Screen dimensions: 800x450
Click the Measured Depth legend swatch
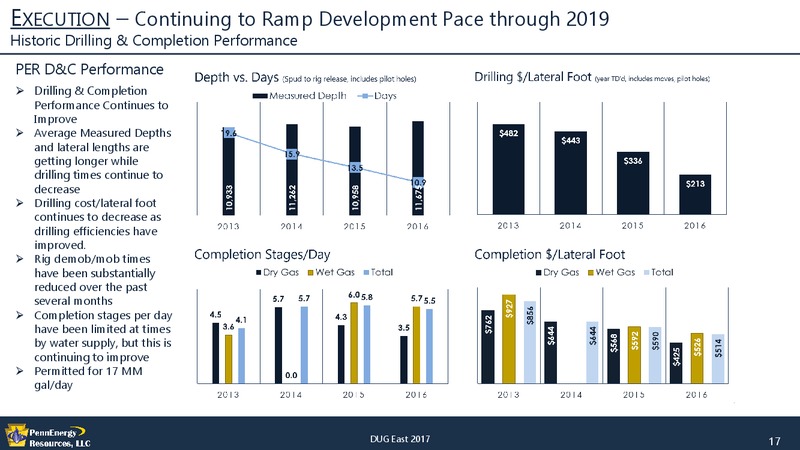tap(260, 96)
